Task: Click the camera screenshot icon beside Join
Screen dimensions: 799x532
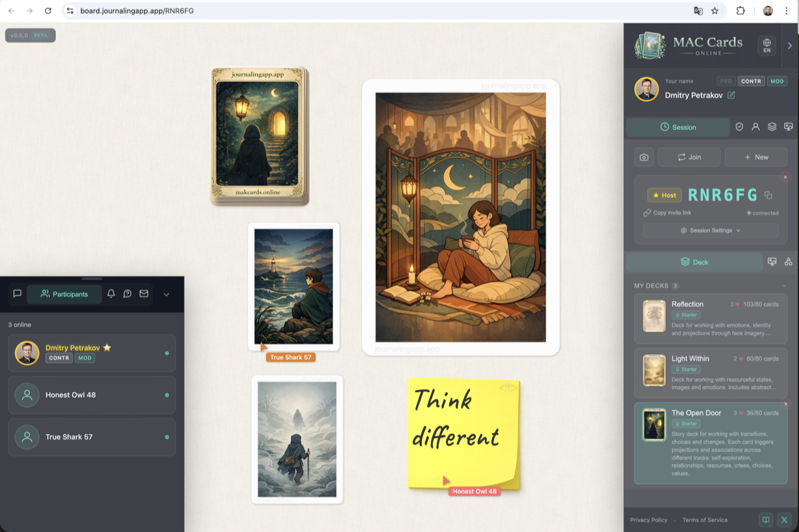Action: [644, 157]
